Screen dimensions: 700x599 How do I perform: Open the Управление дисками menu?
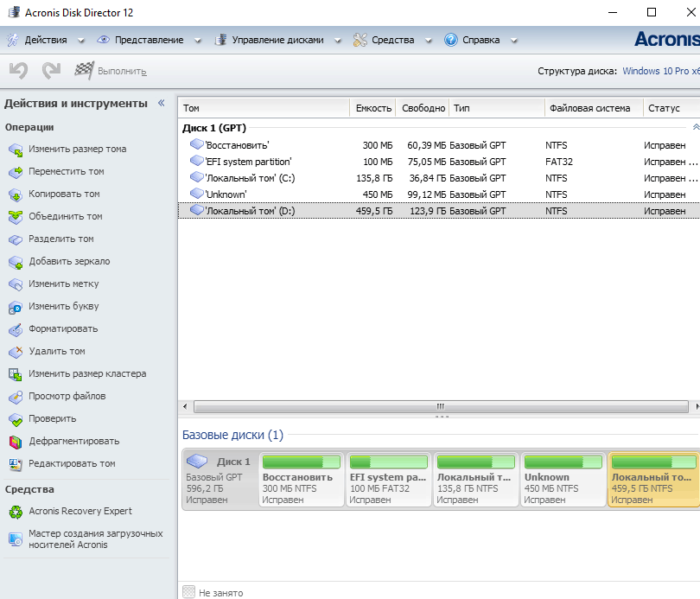tap(278, 40)
